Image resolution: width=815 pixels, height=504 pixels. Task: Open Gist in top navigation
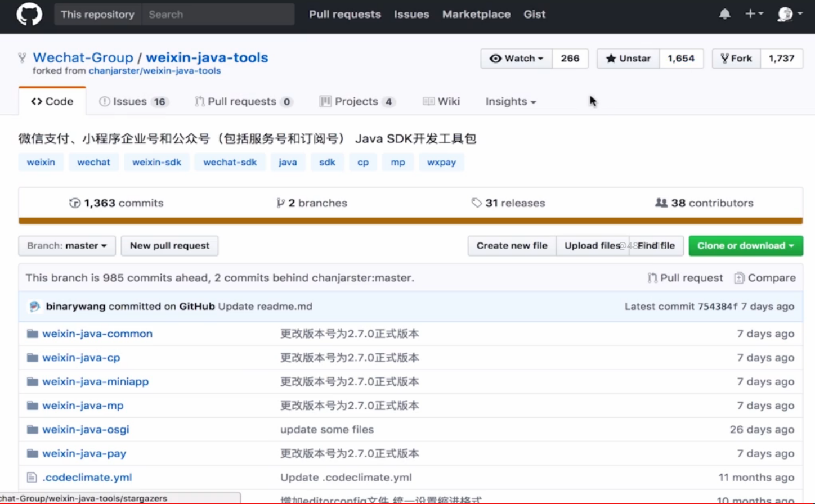point(535,15)
